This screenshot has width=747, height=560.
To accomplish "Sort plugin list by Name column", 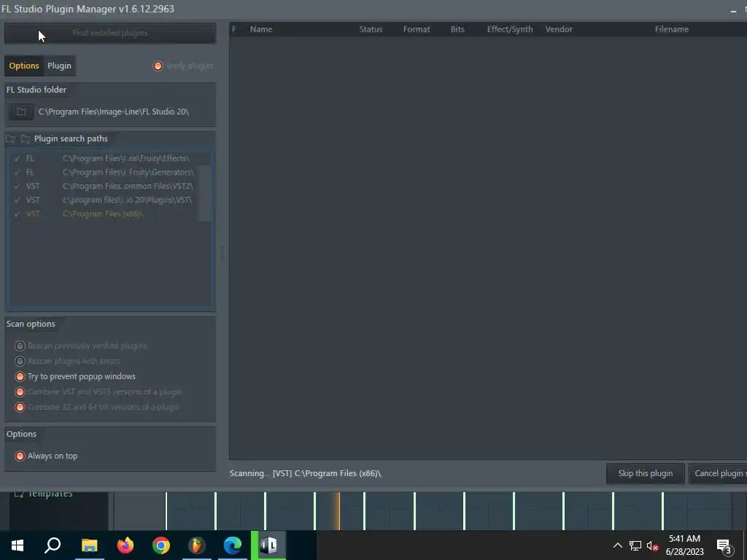I will [261, 29].
